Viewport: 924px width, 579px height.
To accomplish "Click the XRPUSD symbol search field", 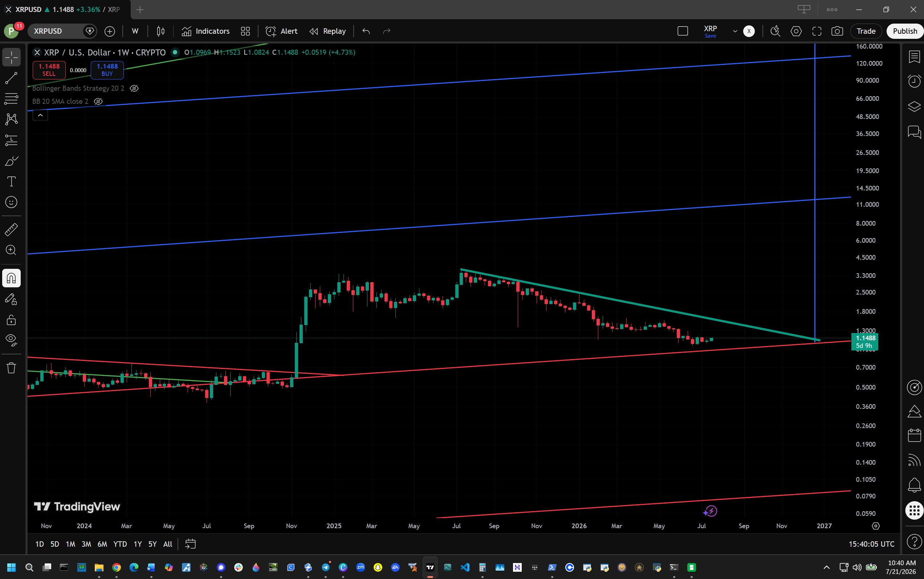I will pyautogui.click(x=57, y=31).
